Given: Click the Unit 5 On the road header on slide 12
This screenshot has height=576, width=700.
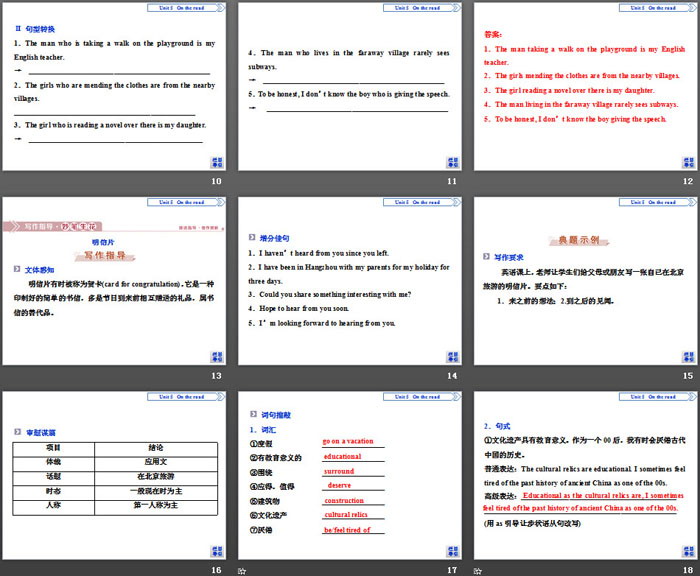Looking at the screenshot, I should [x=657, y=8].
